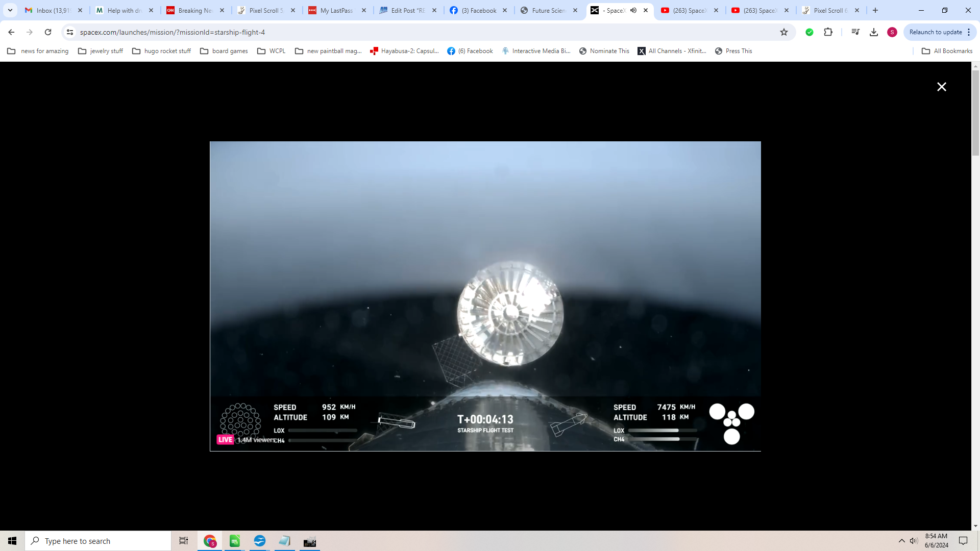
Task: Open Chrome three-dot menu
Action: point(969,32)
